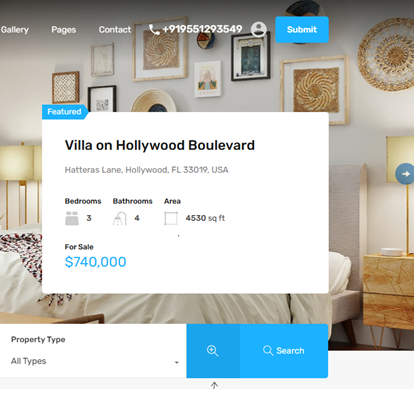Viewport: 418px width, 416px height.
Task: Click the Search magnifier icon
Action: [268, 351]
